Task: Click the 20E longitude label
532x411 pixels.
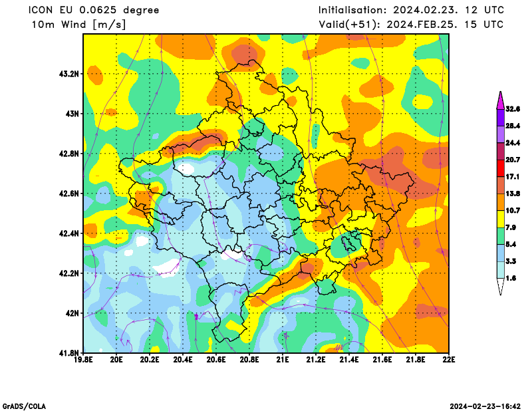Action: point(116,359)
